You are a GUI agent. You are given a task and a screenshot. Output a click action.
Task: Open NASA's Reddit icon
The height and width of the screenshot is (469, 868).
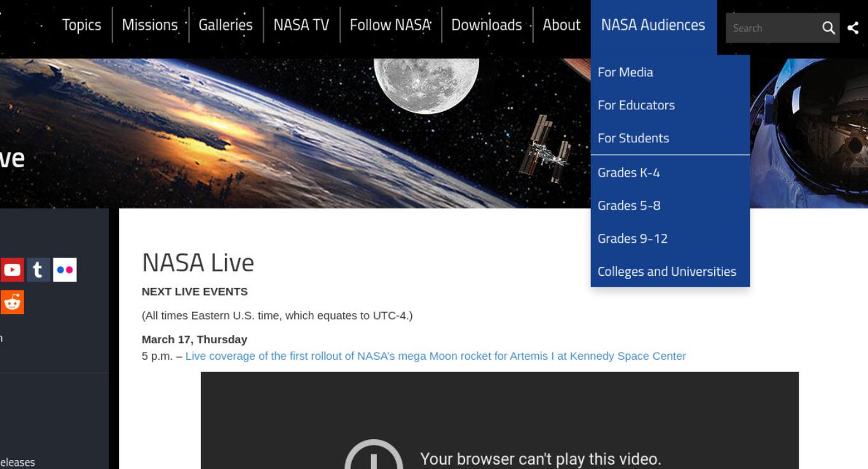(x=12, y=302)
